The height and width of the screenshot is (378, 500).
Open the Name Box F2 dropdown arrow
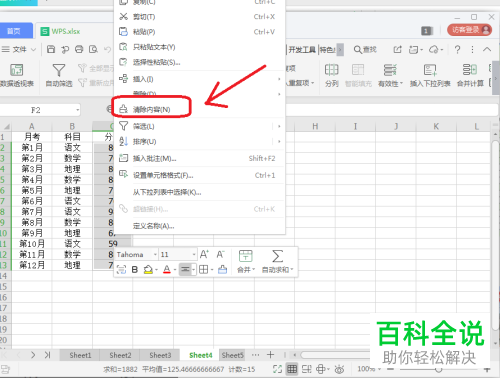(x=77, y=110)
